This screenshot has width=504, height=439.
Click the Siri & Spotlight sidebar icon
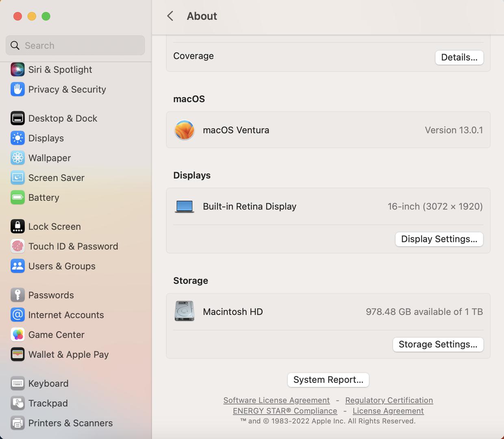(x=17, y=70)
